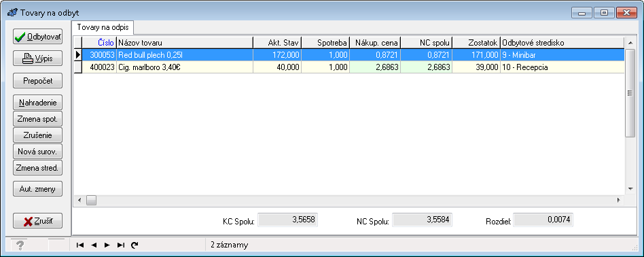Click the 172,000 stock cell
This screenshot has height=257, width=644.
point(277,55)
